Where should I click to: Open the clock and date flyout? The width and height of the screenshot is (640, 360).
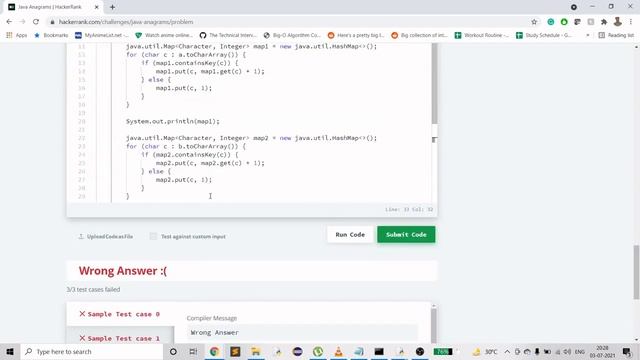pos(602,351)
